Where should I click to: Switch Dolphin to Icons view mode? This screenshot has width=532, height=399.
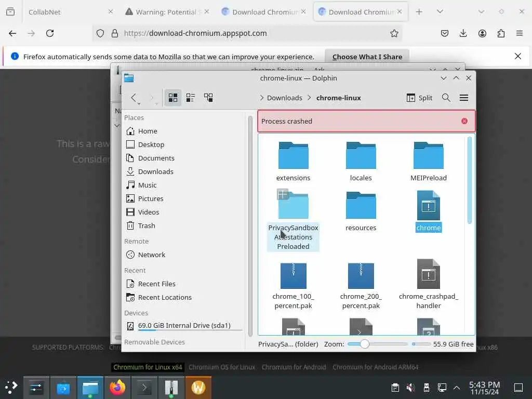point(172,98)
